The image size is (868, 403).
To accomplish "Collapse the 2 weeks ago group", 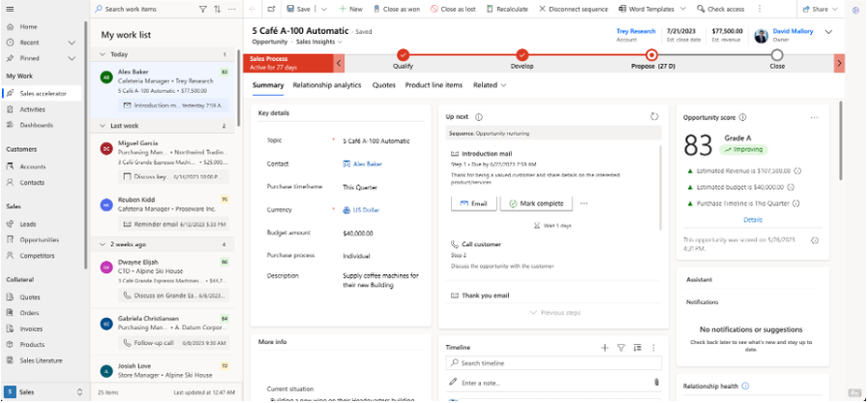I will (x=102, y=244).
